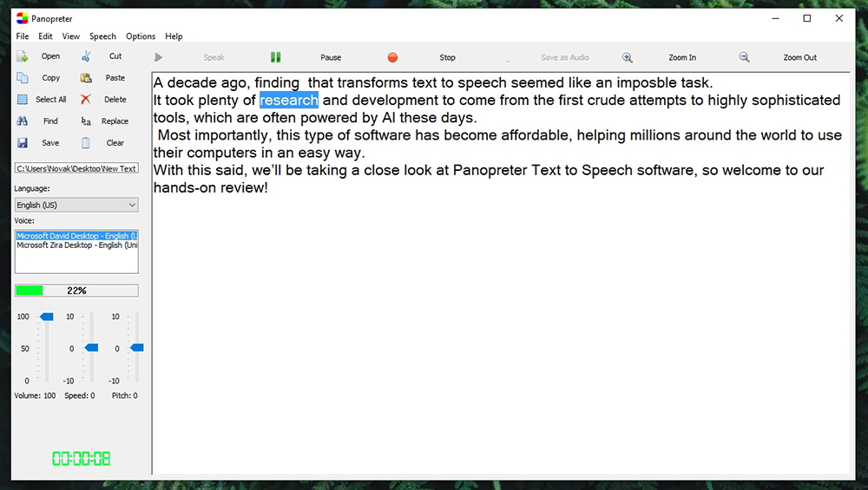Open the Options menu
Image resolution: width=868 pixels, height=490 pixels.
coord(141,36)
